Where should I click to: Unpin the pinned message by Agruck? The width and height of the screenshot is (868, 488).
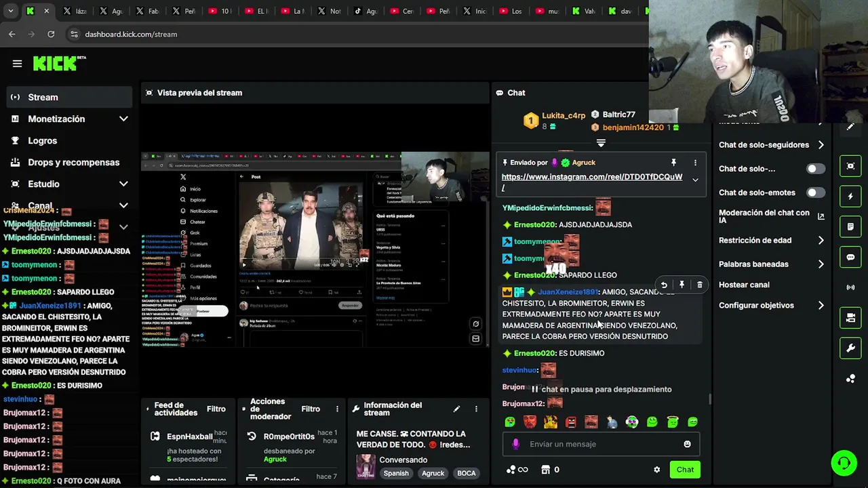pos(673,163)
